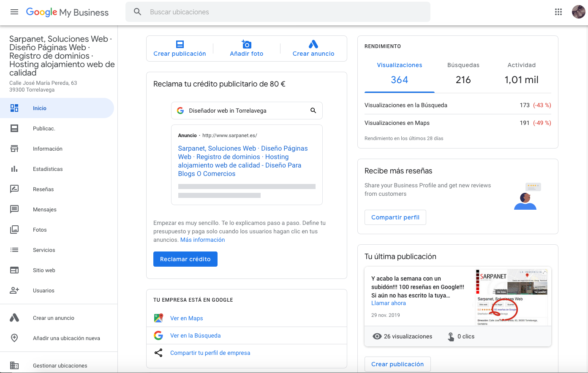Screen dimensions: 588x373
Task: Switch to the Actividad performance tab
Action: pyautogui.click(x=522, y=73)
